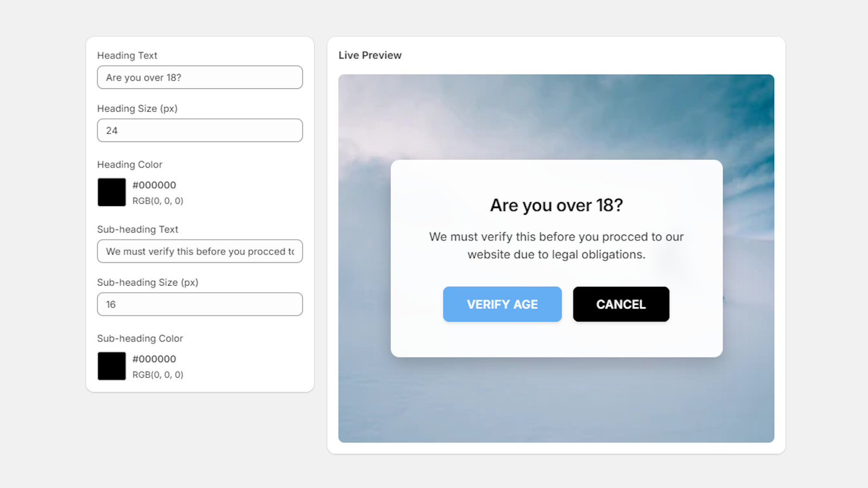Click the 'Are you over 18?' preview heading

pos(556,205)
